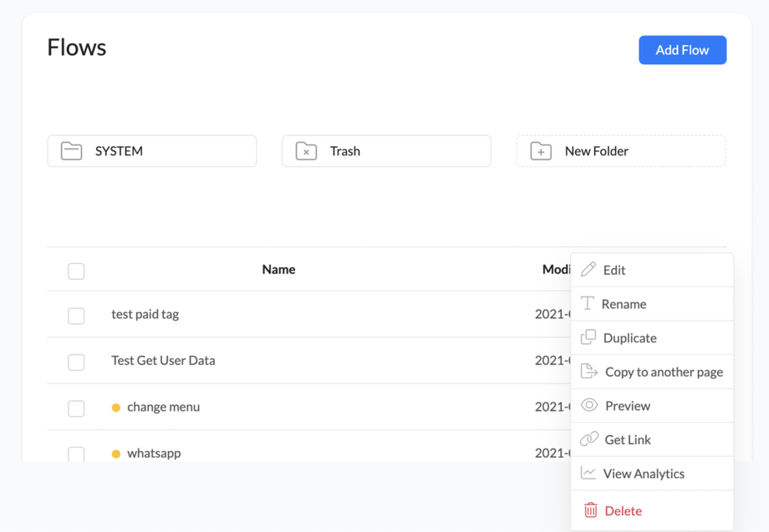Click the pencil Edit icon
The width and height of the screenshot is (769, 532).
(x=588, y=270)
